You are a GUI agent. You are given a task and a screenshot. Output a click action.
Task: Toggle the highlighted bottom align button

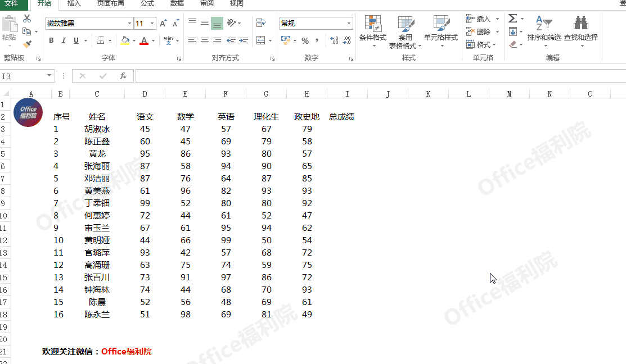(x=217, y=23)
